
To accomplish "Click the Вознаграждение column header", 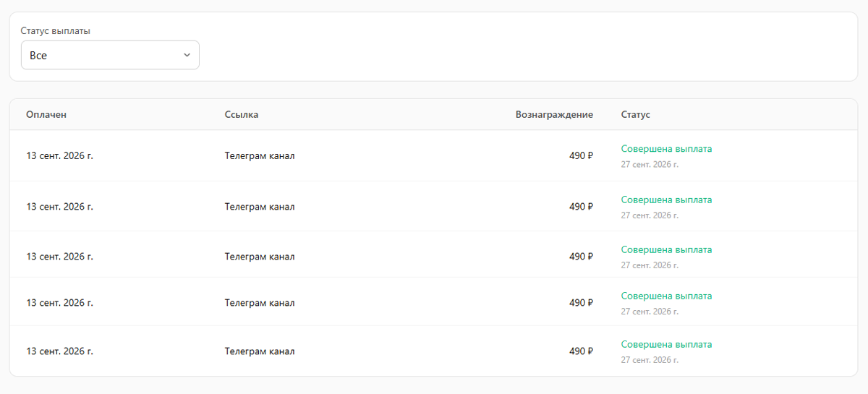I will pyautogui.click(x=554, y=114).
